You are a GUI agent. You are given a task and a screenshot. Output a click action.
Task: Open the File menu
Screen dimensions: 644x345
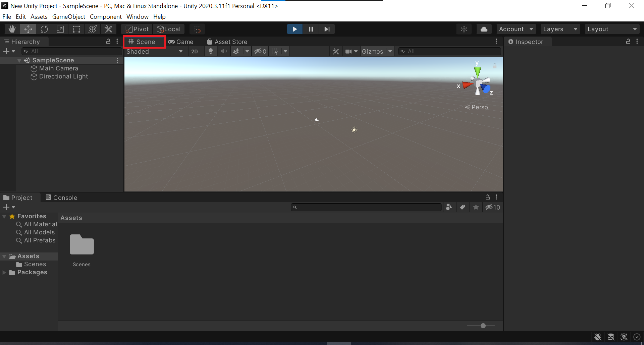(x=7, y=17)
